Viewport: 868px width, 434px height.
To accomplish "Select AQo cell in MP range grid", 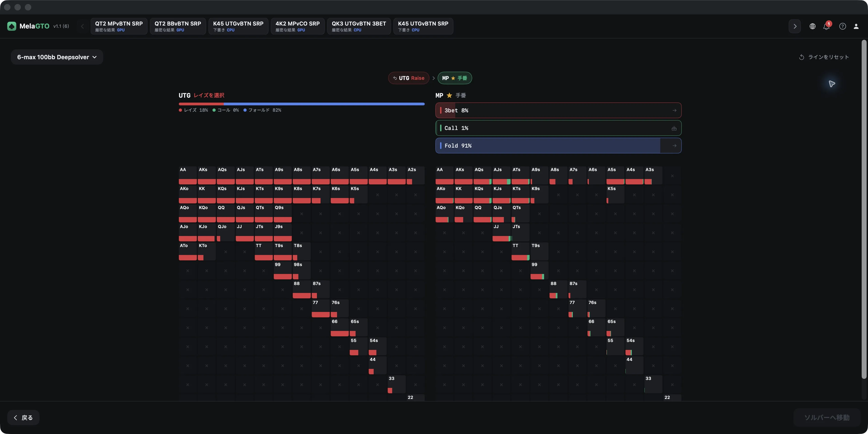I will tap(444, 214).
